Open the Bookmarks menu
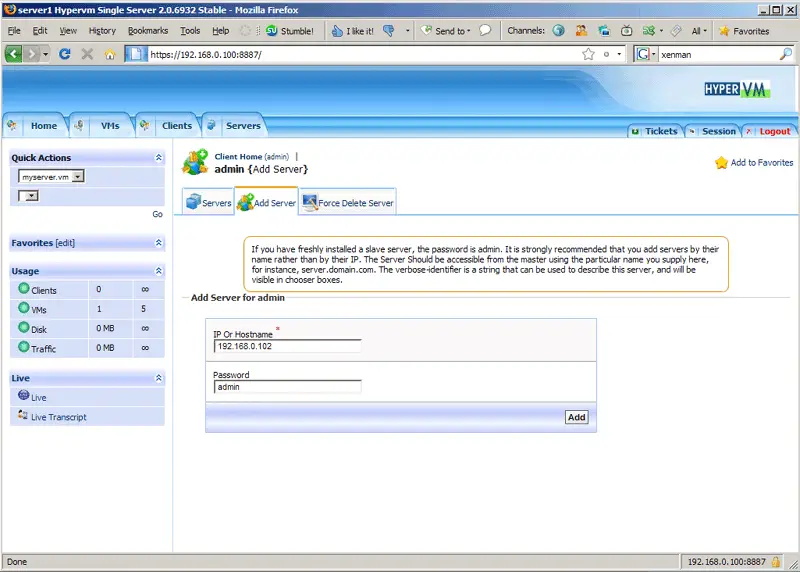Viewport: 800px width, 572px height. [x=147, y=31]
